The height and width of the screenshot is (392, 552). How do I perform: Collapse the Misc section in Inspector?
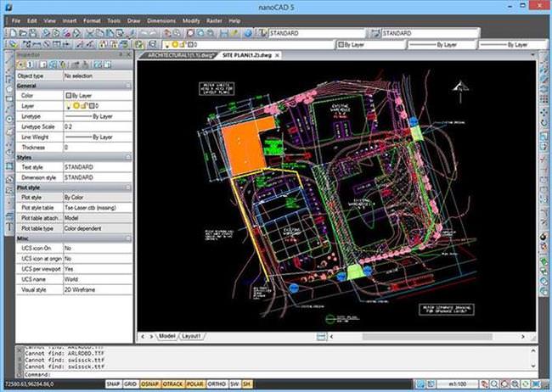point(128,238)
